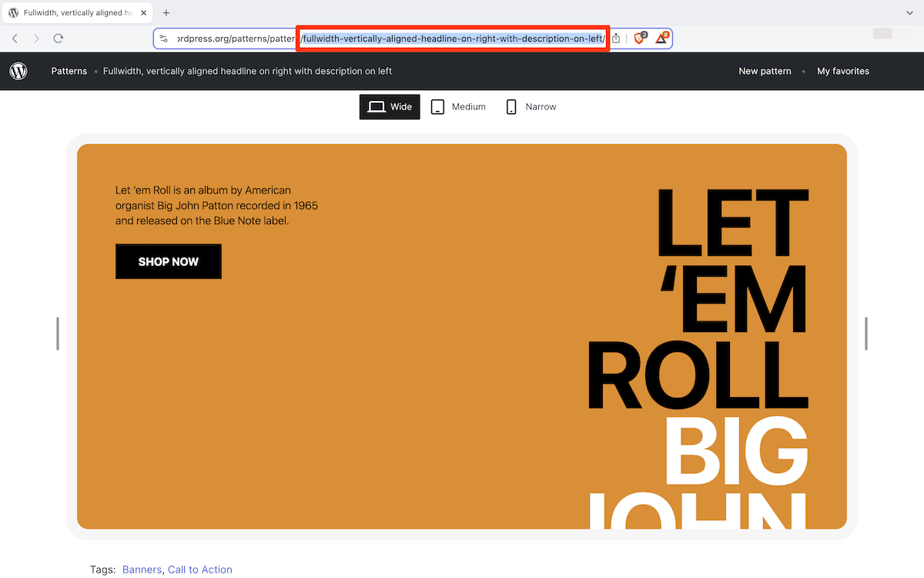This screenshot has height=578, width=924.
Task: Click the right carousel arrow beside the preview
Action: (866, 333)
